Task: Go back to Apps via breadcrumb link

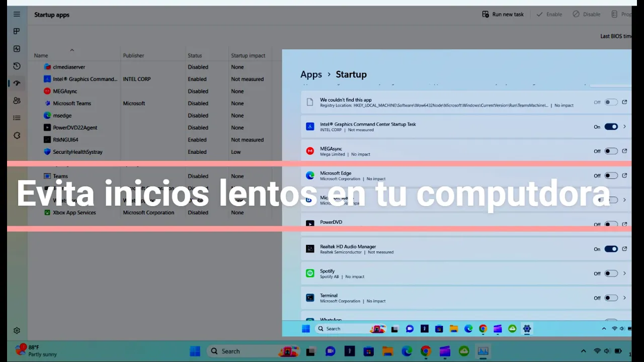Action: pyautogui.click(x=311, y=74)
